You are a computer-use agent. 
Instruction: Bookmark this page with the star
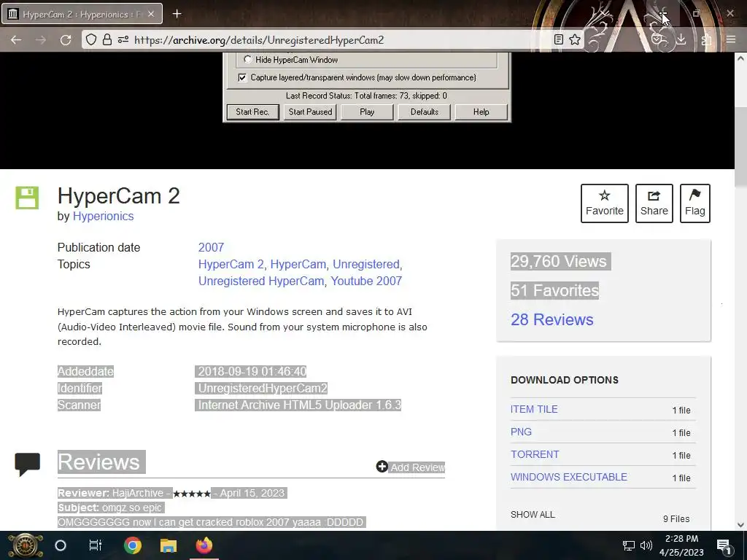575,40
